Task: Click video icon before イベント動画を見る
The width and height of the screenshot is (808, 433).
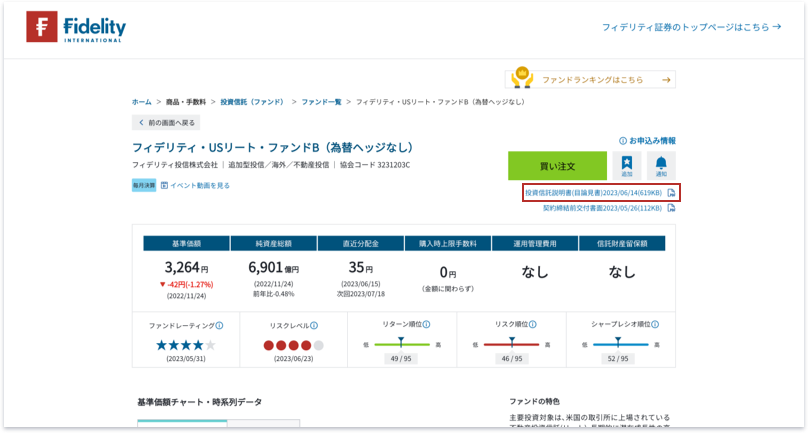Action: pyautogui.click(x=164, y=186)
